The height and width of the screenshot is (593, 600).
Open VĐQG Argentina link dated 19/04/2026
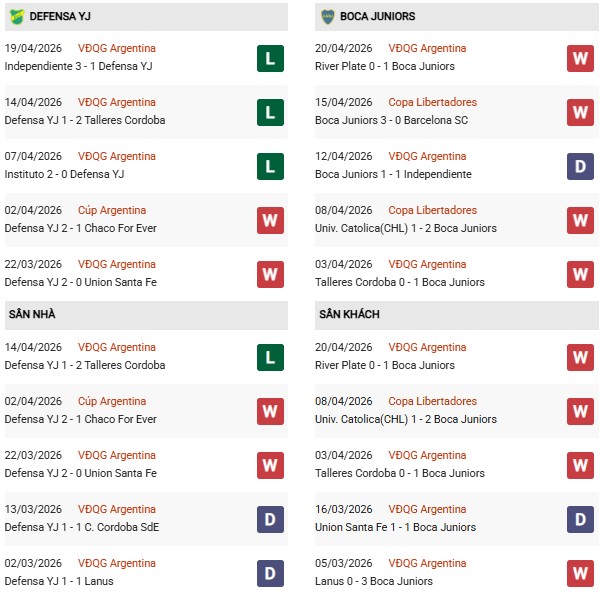(x=118, y=48)
